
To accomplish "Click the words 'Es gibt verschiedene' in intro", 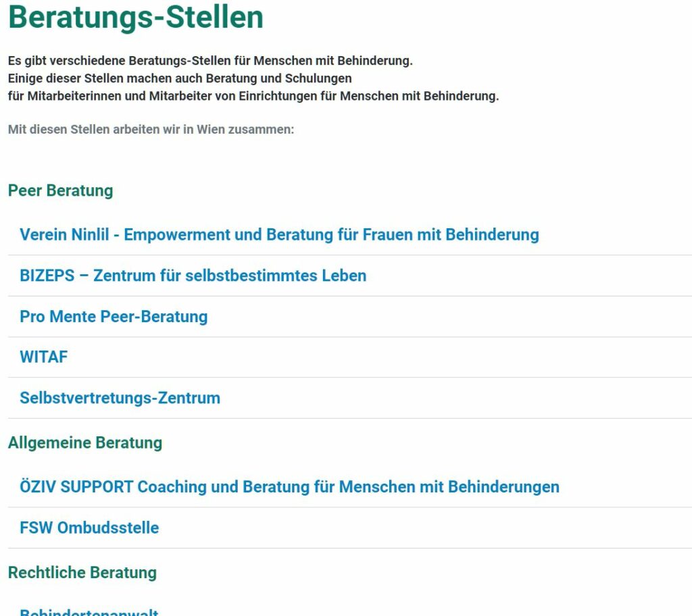I will [x=67, y=61].
